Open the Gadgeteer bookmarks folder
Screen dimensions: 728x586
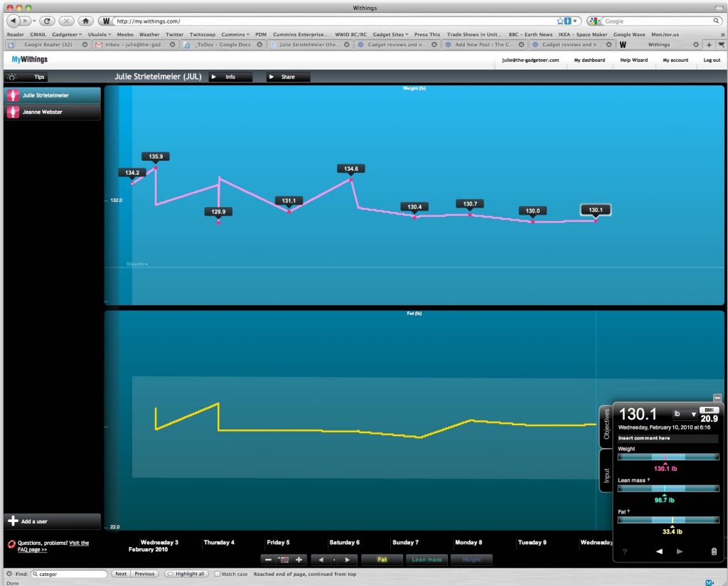coord(66,34)
